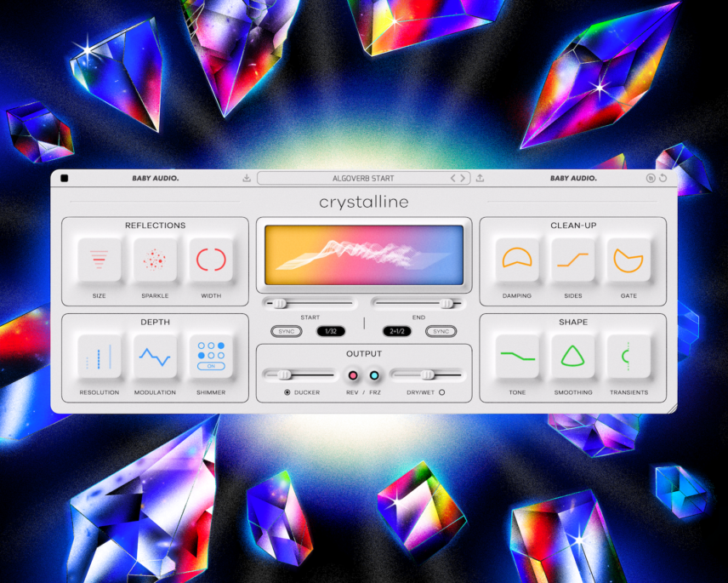Click the Dry/Wet mix slider handle
Viewport: 728px width, 583px height.
pos(428,374)
